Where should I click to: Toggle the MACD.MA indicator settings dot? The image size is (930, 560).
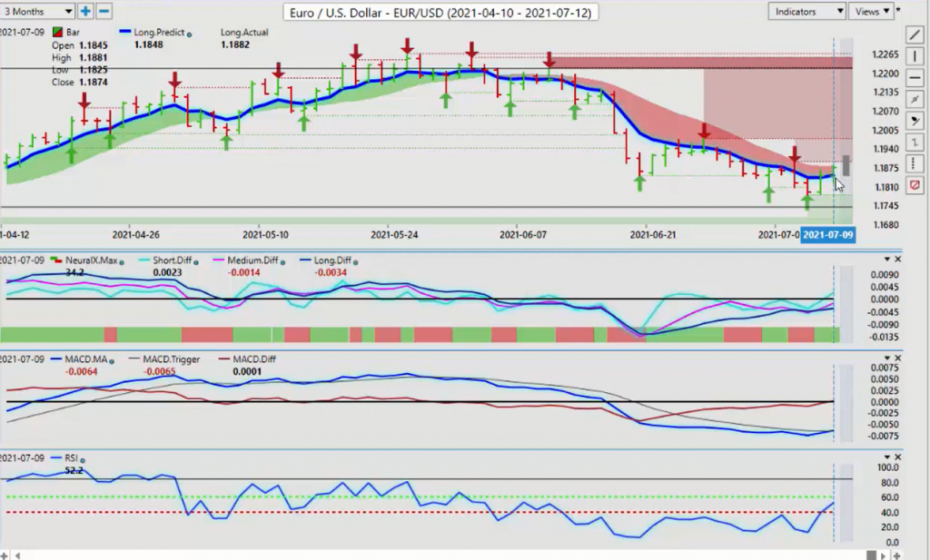[112, 361]
